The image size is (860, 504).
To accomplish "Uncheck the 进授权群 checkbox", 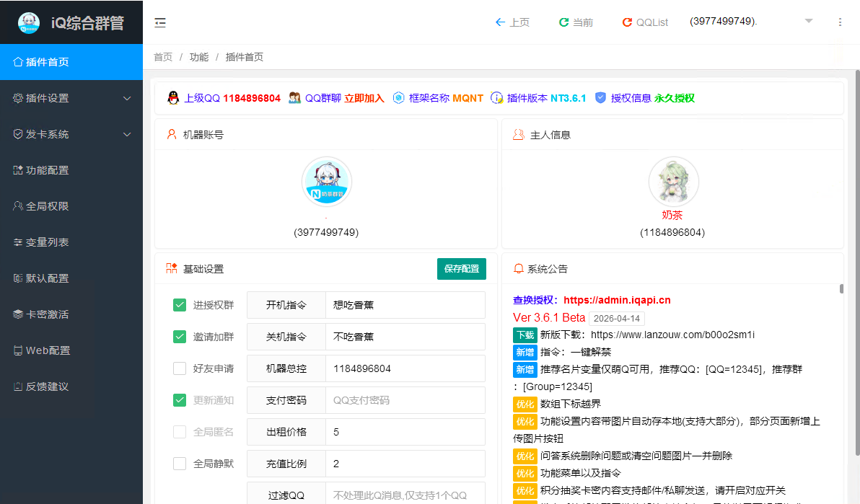I will [x=180, y=305].
